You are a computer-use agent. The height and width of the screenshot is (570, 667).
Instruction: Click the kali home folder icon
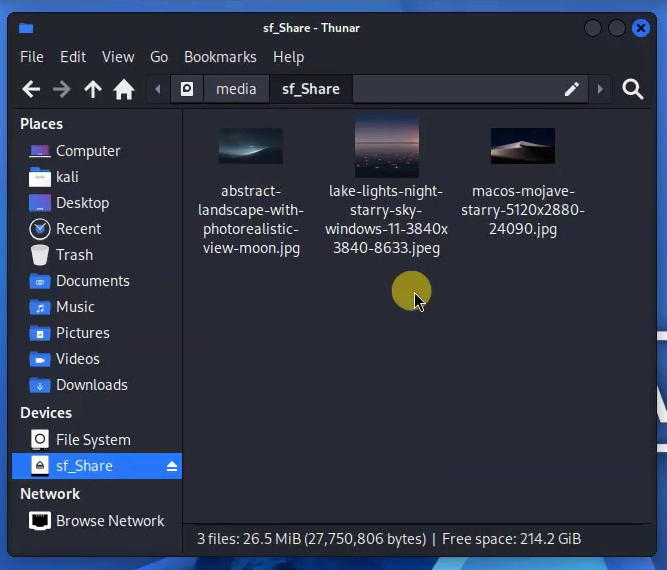[x=40, y=177]
